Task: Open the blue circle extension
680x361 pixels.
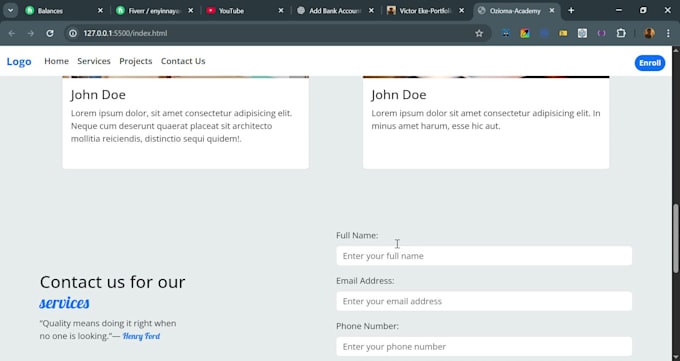Action: [x=544, y=33]
